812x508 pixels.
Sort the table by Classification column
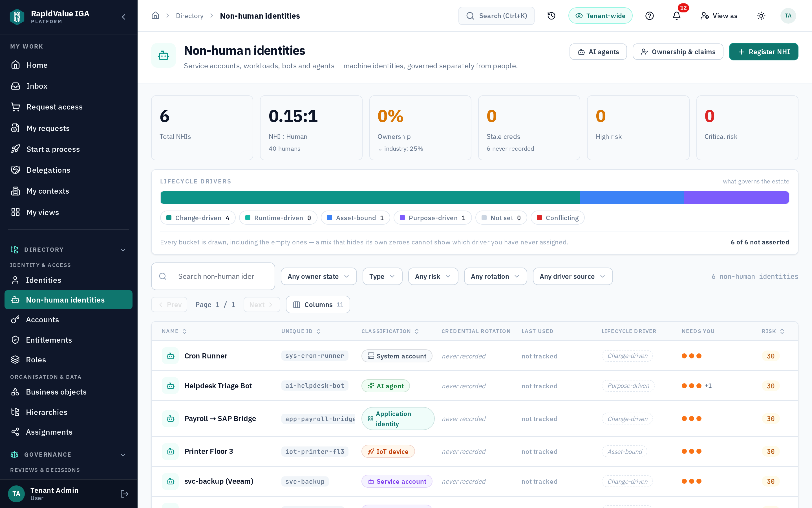click(390, 331)
